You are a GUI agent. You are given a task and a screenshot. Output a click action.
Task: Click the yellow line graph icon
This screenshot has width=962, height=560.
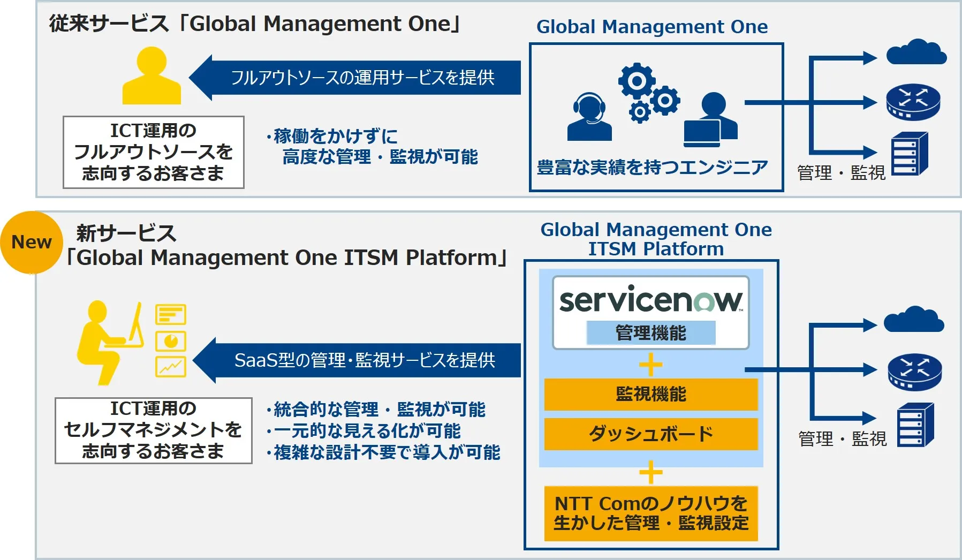tap(171, 367)
